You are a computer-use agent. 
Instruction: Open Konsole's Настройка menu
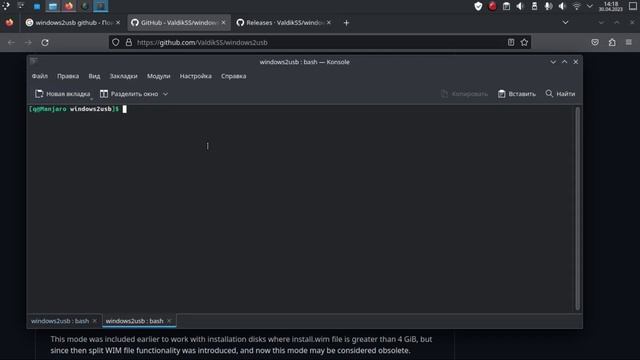196,76
